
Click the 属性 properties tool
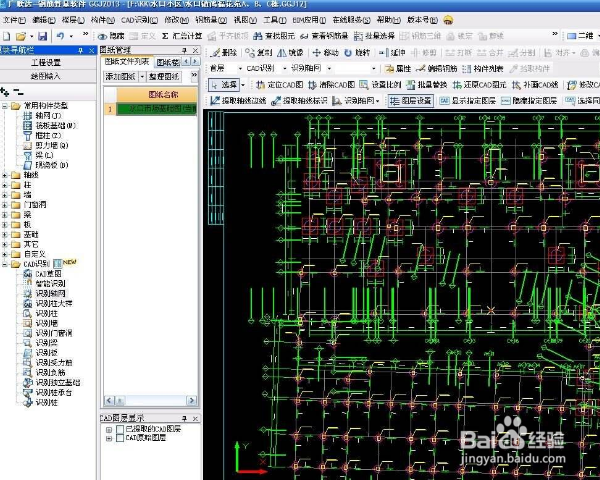(x=398, y=69)
